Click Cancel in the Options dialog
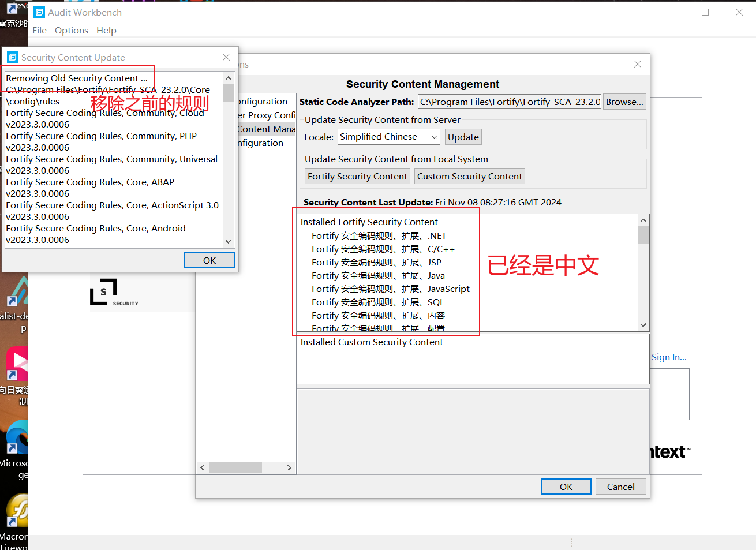The width and height of the screenshot is (756, 550). (x=621, y=487)
